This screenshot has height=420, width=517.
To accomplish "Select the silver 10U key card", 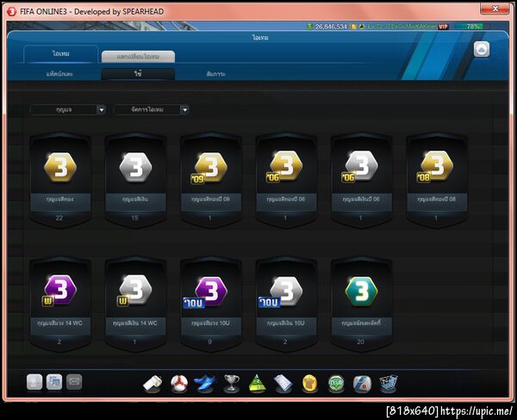I will click(x=286, y=304).
